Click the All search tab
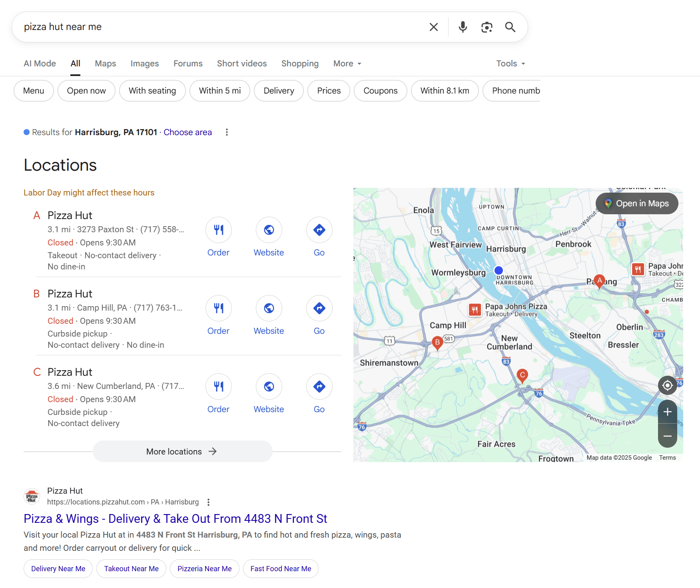The image size is (700, 588). (75, 64)
